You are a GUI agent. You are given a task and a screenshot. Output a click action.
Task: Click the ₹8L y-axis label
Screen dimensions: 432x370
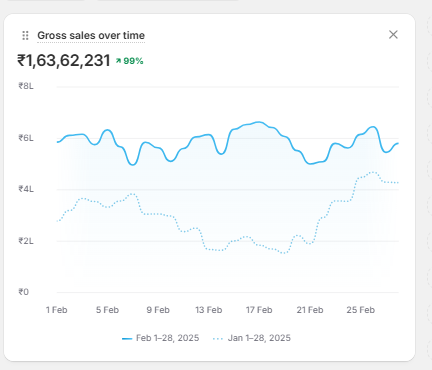(x=26, y=86)
